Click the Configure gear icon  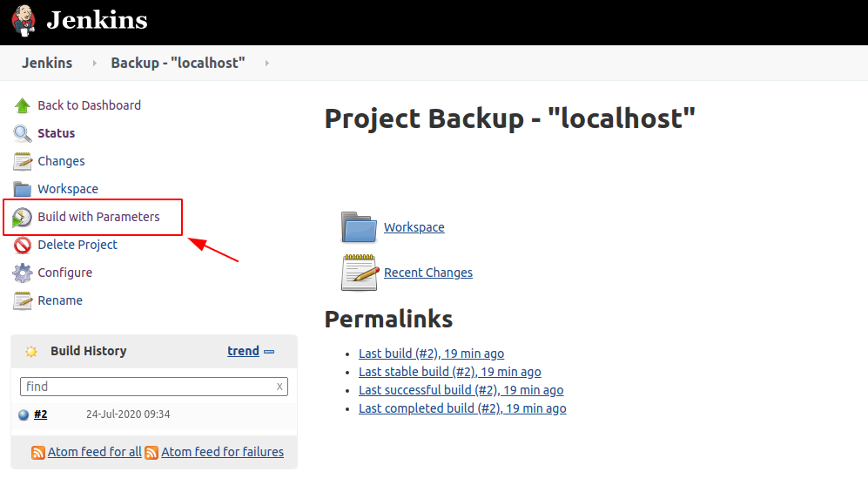point(23,273)
